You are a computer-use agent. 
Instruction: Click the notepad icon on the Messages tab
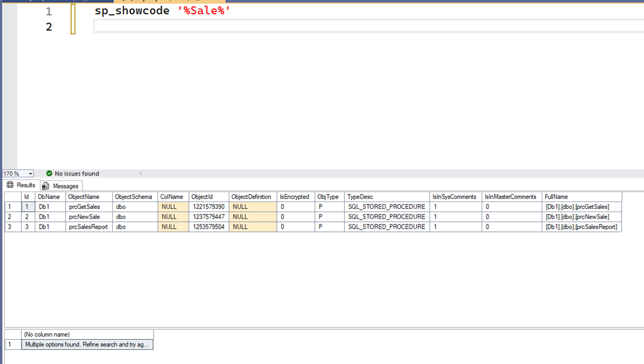tap(46, 185)
